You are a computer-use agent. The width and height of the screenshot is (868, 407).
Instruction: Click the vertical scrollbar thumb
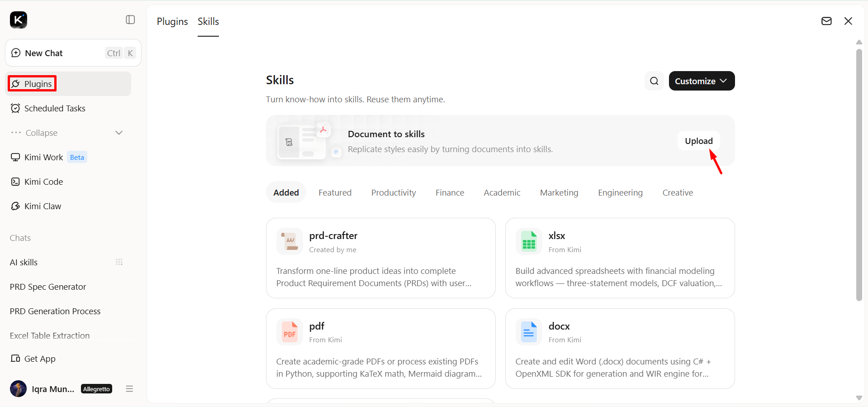(x=859, y=175)
